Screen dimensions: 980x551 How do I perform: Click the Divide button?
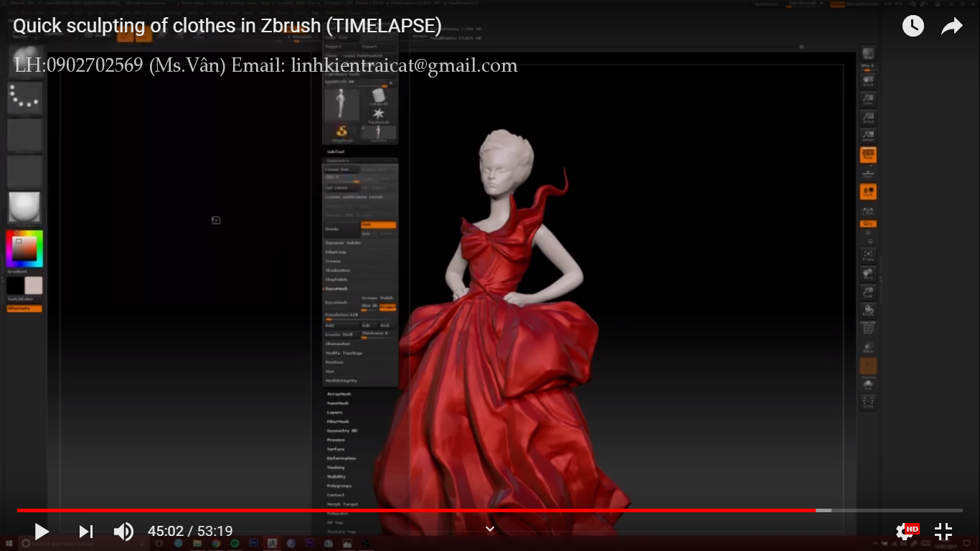(x=341, y=229)
